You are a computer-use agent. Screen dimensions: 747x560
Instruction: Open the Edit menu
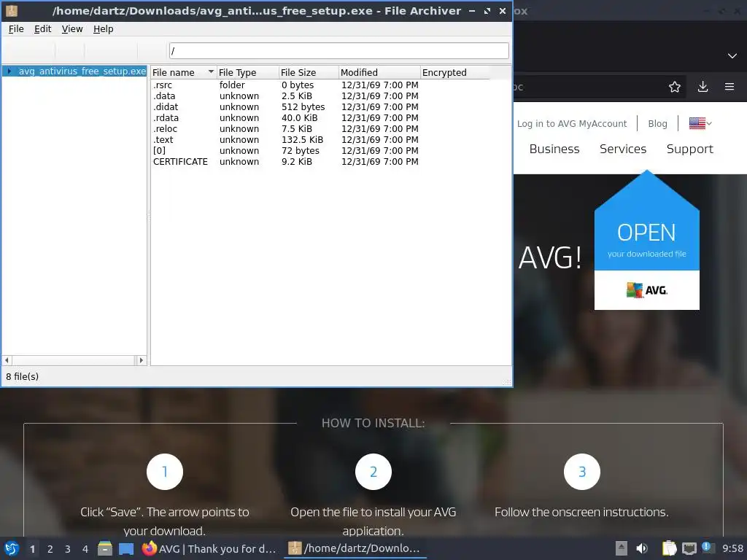pos(42,29)
